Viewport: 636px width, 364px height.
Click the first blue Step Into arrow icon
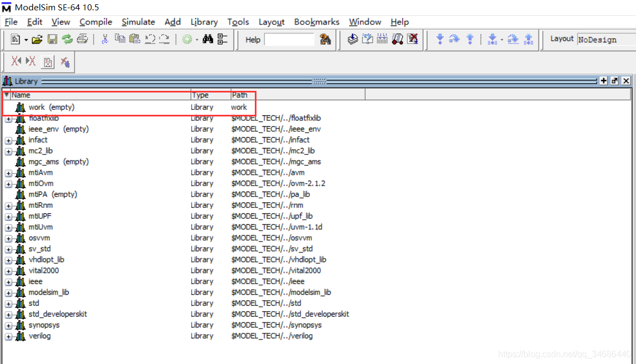[439, 39]
